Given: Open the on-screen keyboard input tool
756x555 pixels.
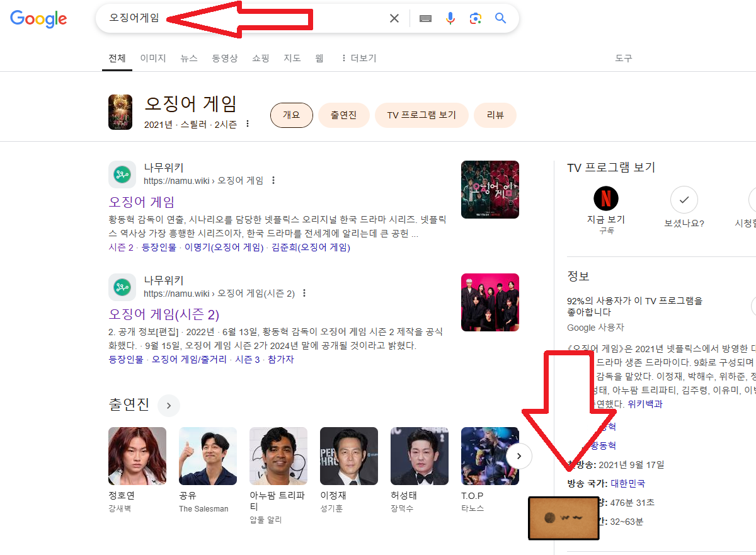Looking at the screenshot, I should [x=425, y=19].
